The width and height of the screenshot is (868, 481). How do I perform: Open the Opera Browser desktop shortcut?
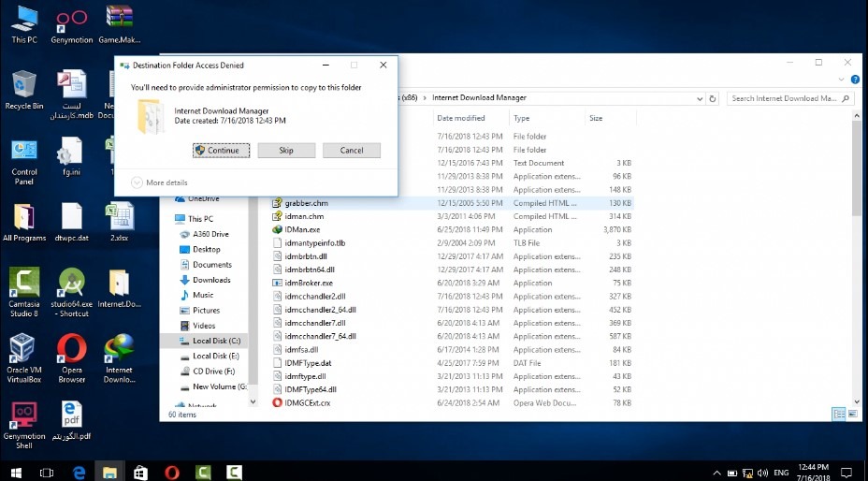click(x=71, y=357)
